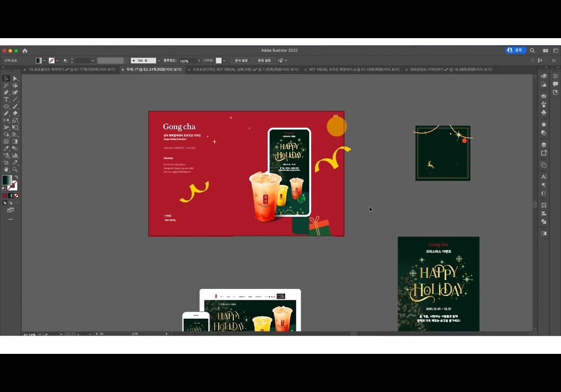Screen dimensions: 561x392
Task: Click the blue 공유 share button
Action: tap(515, 50)
